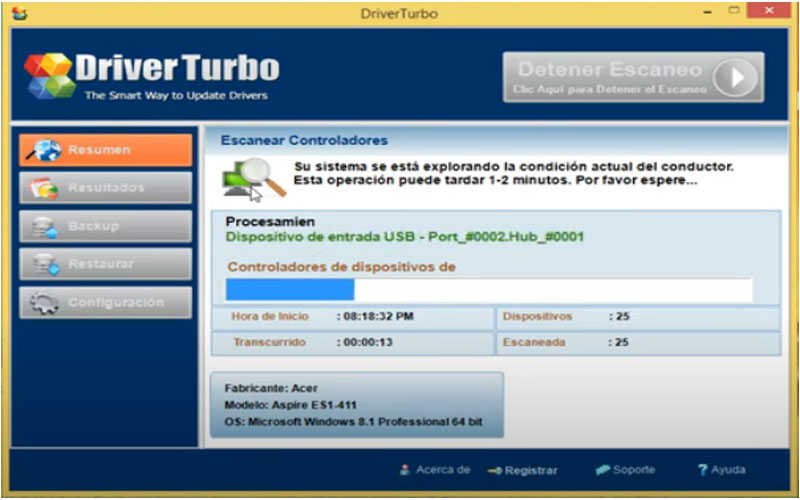Click the Soporte icon
This screenshot has width=800, height=500.
point(603,470)
